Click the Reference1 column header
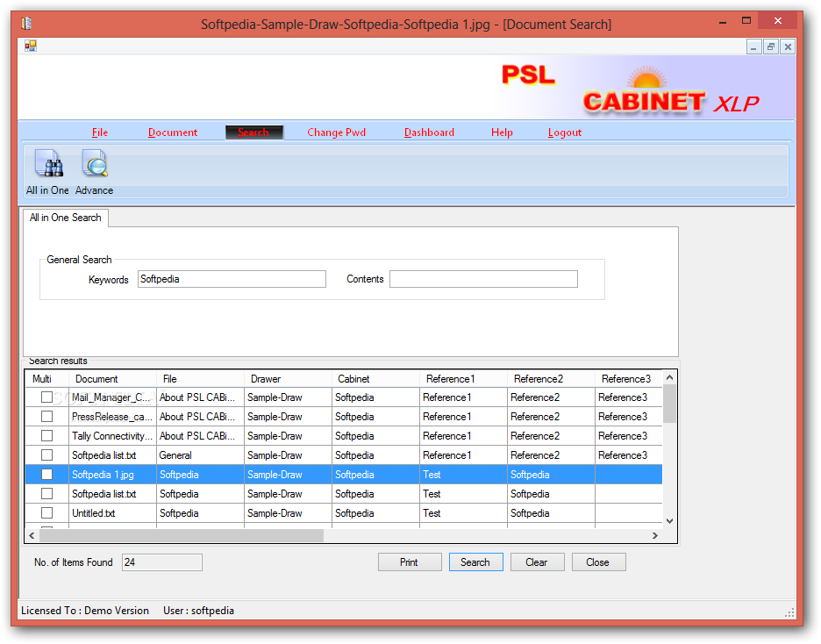 click(463, 378)
